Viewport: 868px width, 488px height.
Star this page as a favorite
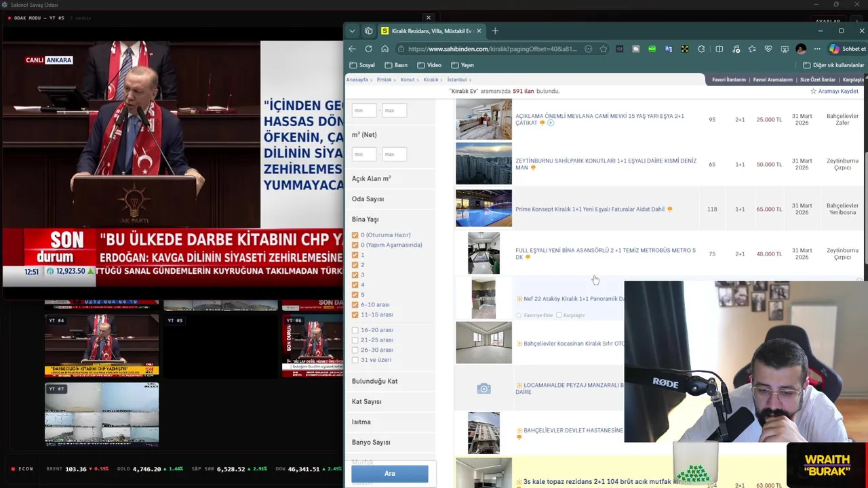[603, 49]
